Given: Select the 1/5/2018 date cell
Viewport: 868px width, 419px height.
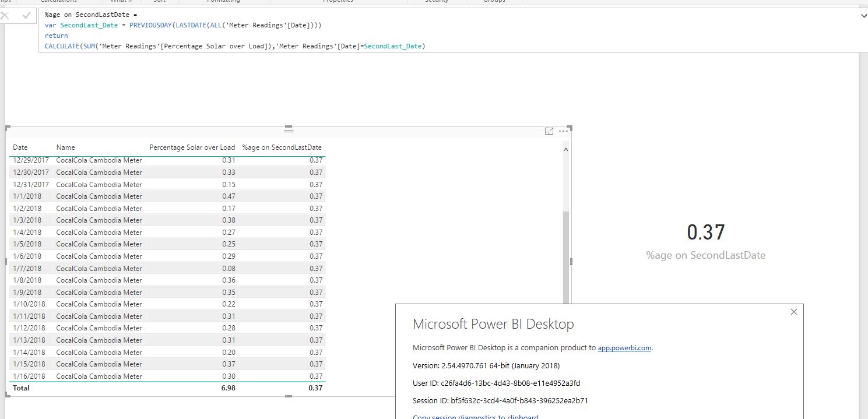Looking at the screenshot, I should (x=27, y=244).
